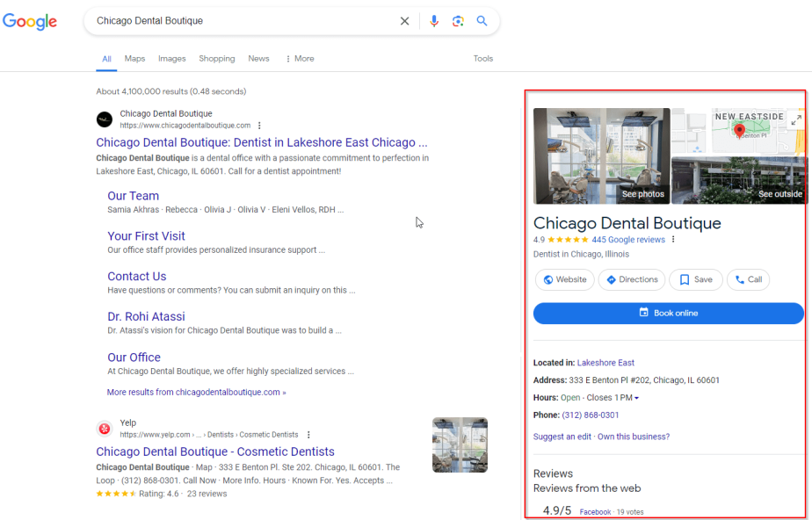812x520 pixels.
Task: Open Chicago Dental Boutique Cosmetic Dentists Yelp result
Action: 215,451
